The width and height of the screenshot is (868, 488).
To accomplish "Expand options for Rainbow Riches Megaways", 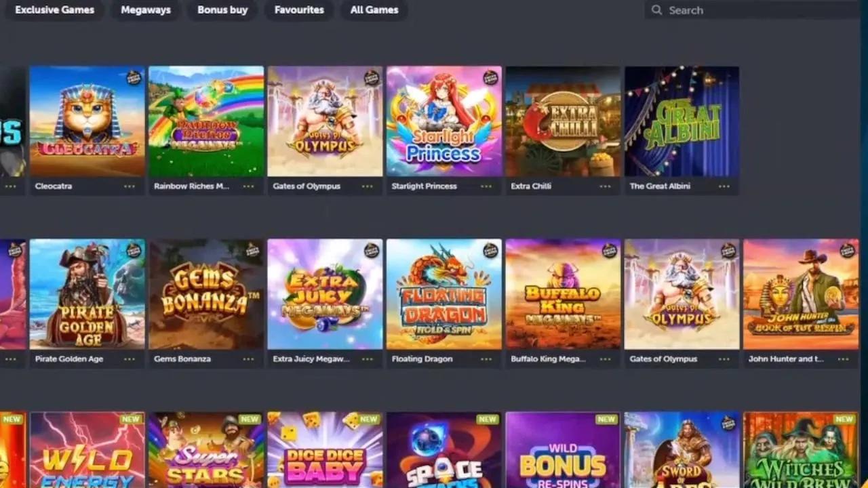I will [x=248, y=186].
